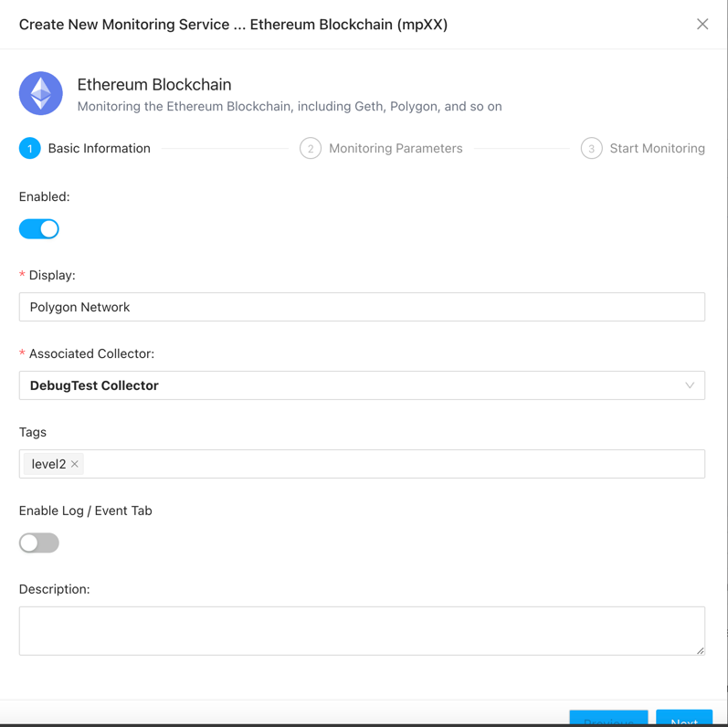The image size is (728, 727).
Task: Click the step 3 number circle
Action: coord(591,148)
